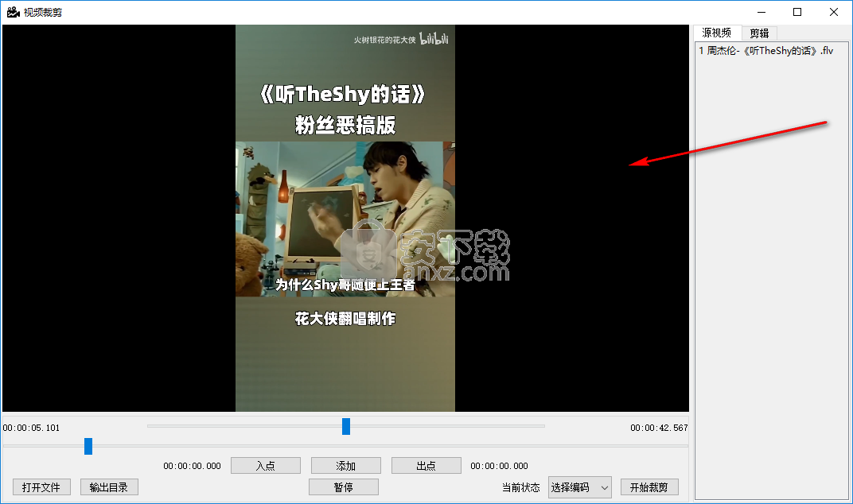This screenshot has height=504, width=853.
Task: Click the total duration 00:00:42.567 label
Action: (x=659, y=428)
